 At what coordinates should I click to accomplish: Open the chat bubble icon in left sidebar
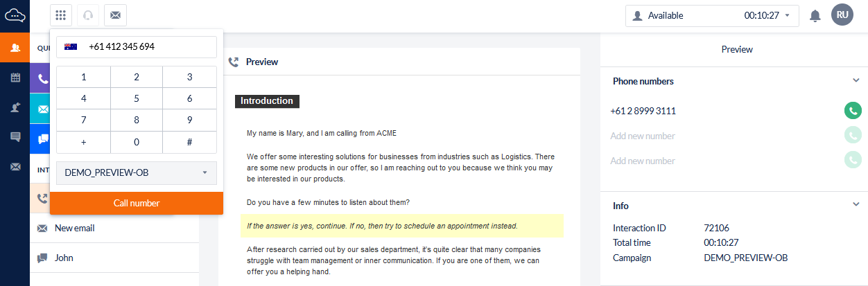pyautogui.click(x=15, y=137)
